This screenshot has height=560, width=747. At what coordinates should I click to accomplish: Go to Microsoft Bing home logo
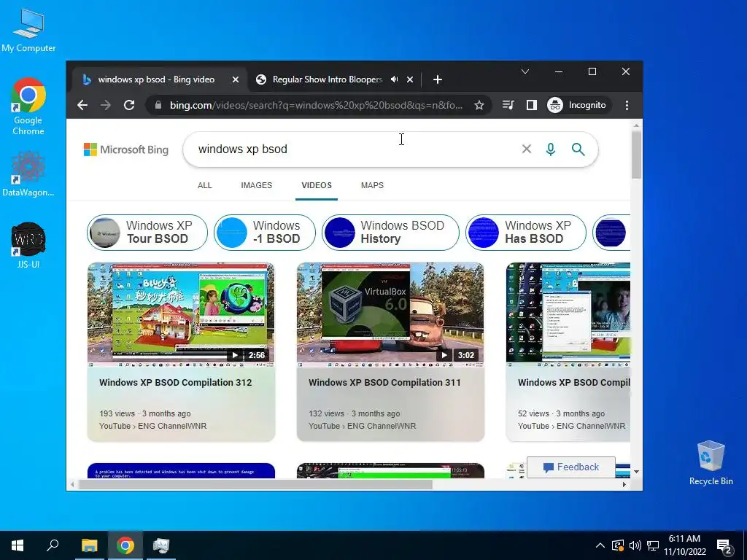(x=126, y=149)
